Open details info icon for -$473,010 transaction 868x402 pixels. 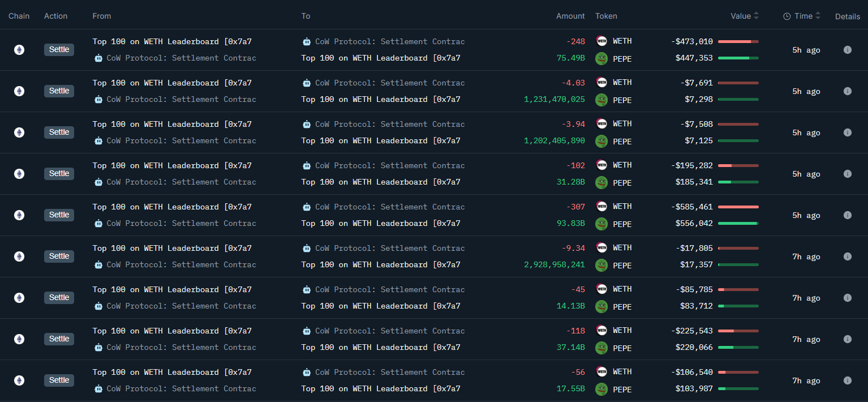click(847, 50)
